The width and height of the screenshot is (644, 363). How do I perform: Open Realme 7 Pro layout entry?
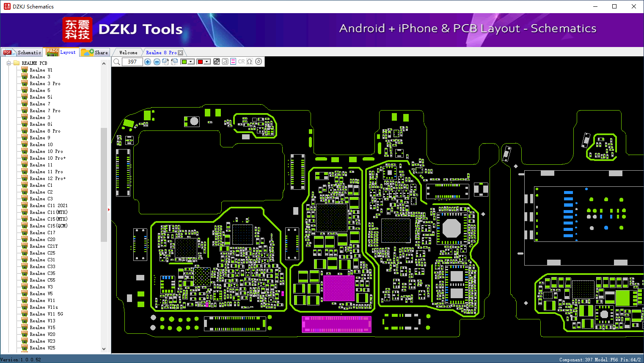(x=45, y=111)
